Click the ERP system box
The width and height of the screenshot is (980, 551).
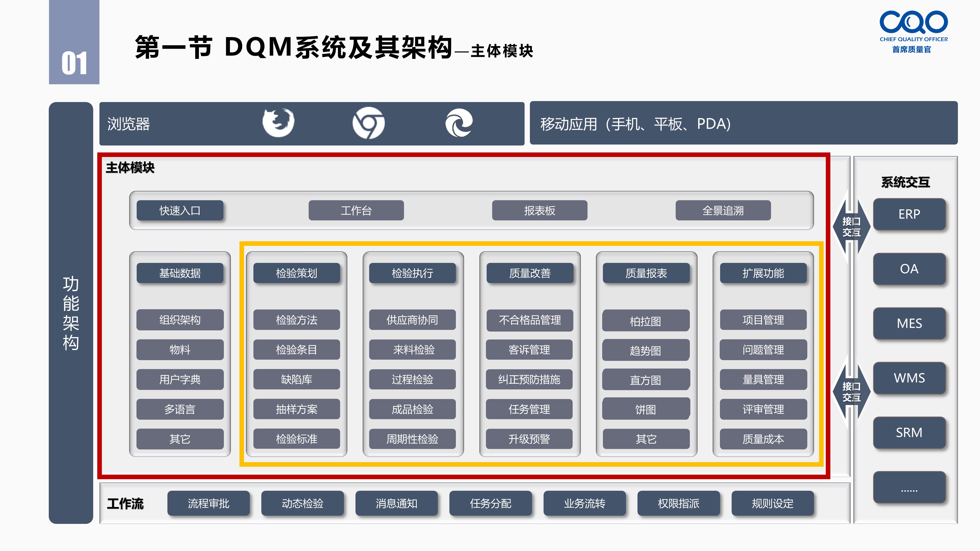(909, 214)
